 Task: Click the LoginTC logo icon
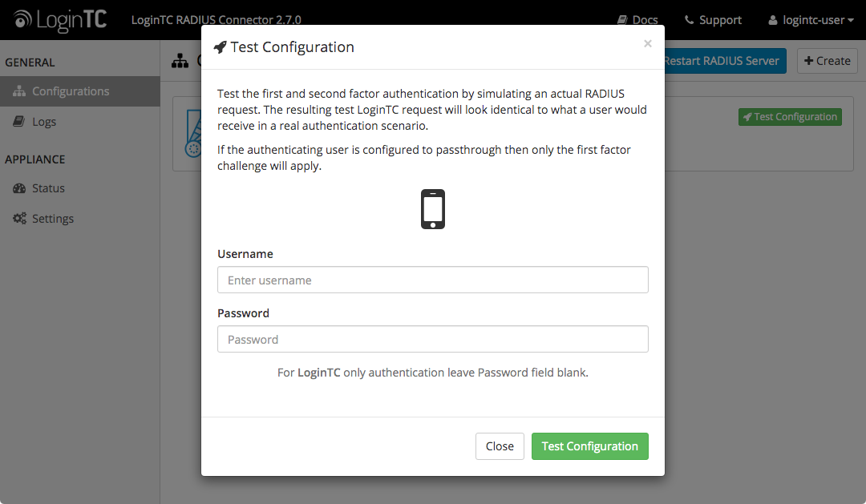22,19
